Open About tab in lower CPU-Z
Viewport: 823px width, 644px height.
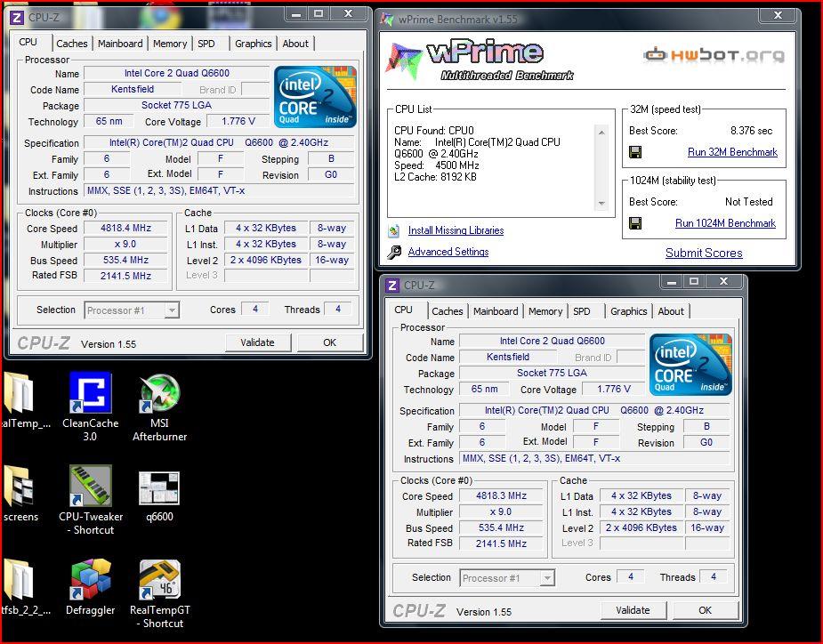pos(671,311)
